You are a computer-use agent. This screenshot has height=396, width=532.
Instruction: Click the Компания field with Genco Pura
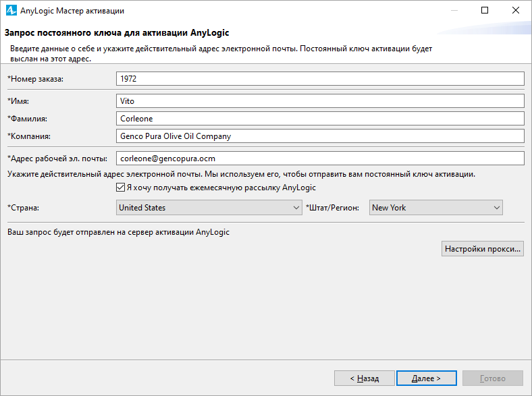(320, 136)
